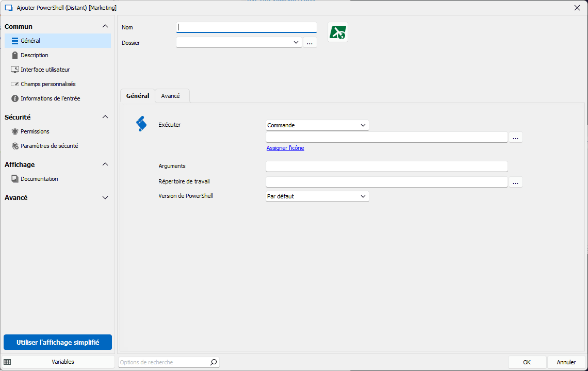Open the Version de PowerShell dropdown
Image resolution: width=588 pixels, height=371 pixels.
click(x=317, y=196)
